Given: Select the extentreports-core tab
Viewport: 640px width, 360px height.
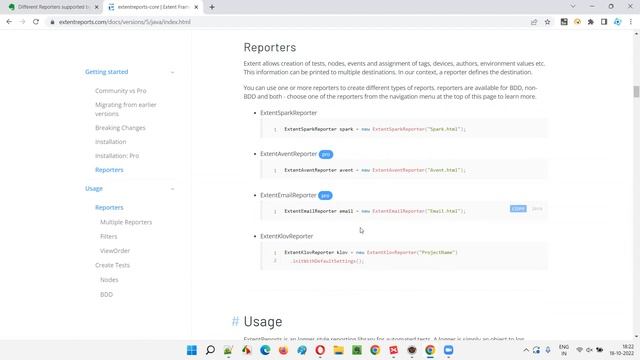Looking at the screenshot, I should coord(153,7).
